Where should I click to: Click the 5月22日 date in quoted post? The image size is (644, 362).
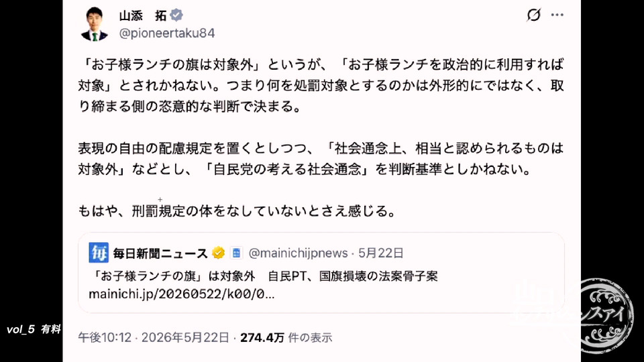pos(381,253)
